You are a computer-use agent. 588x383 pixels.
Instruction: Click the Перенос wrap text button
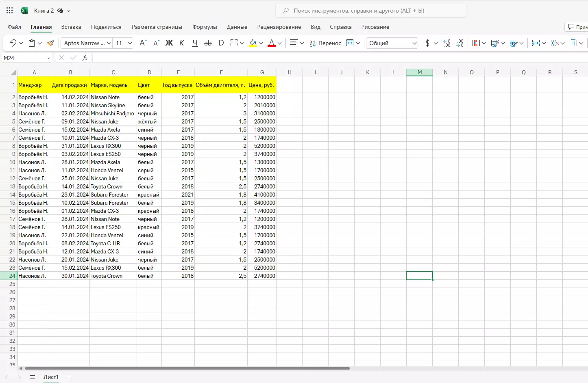coord(325,43)
